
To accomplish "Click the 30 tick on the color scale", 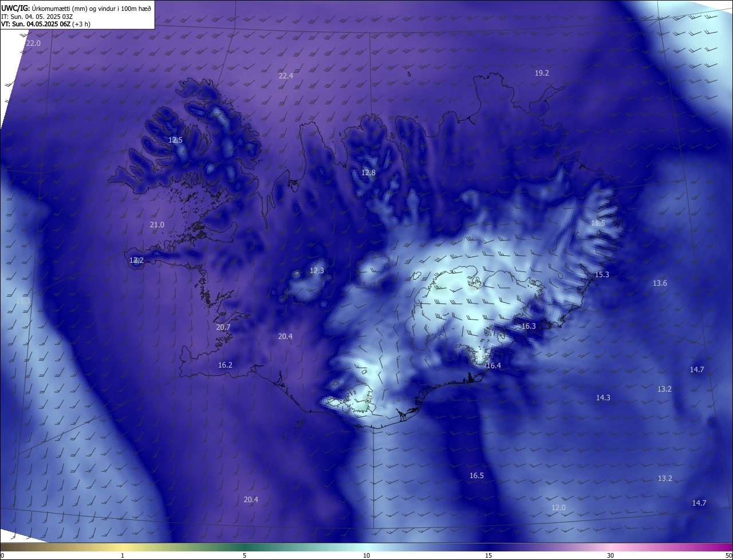I will tap(610, 555).
